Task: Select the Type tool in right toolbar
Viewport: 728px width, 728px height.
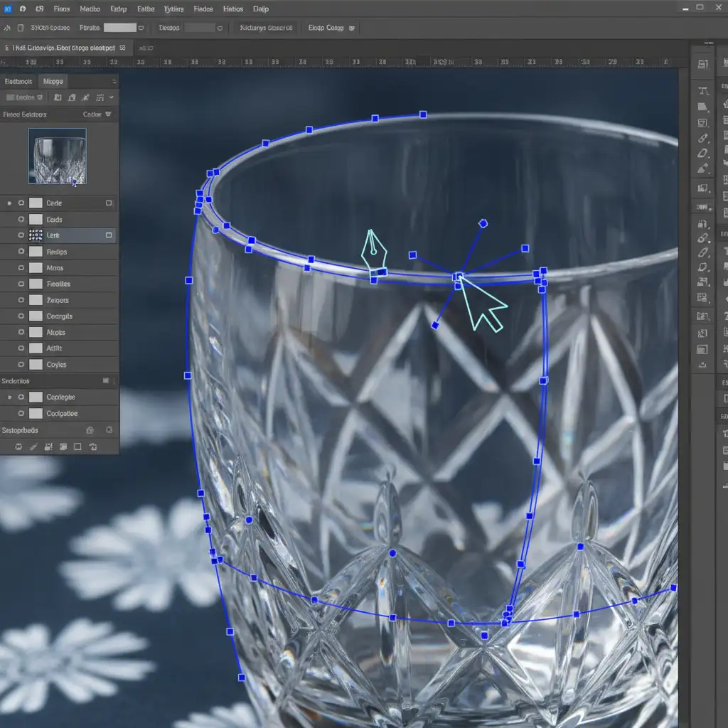Action: click(703, 90)
